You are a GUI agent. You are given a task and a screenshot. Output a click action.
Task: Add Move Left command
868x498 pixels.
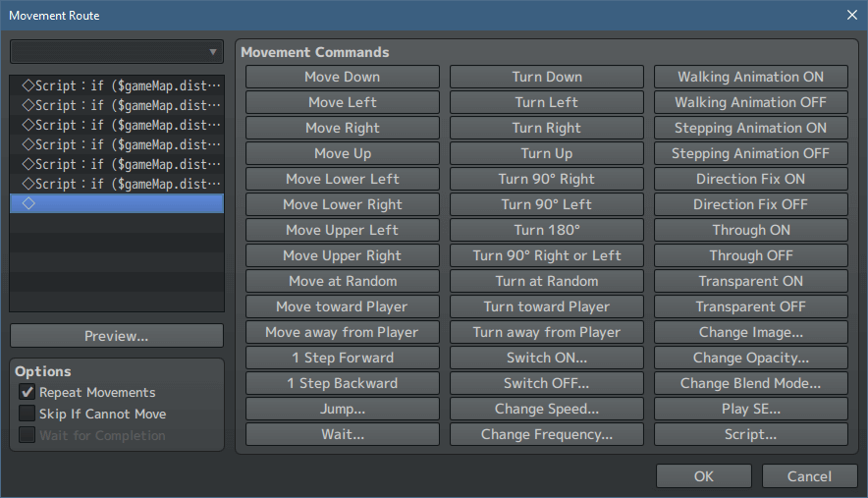click(x=343, y=102)
